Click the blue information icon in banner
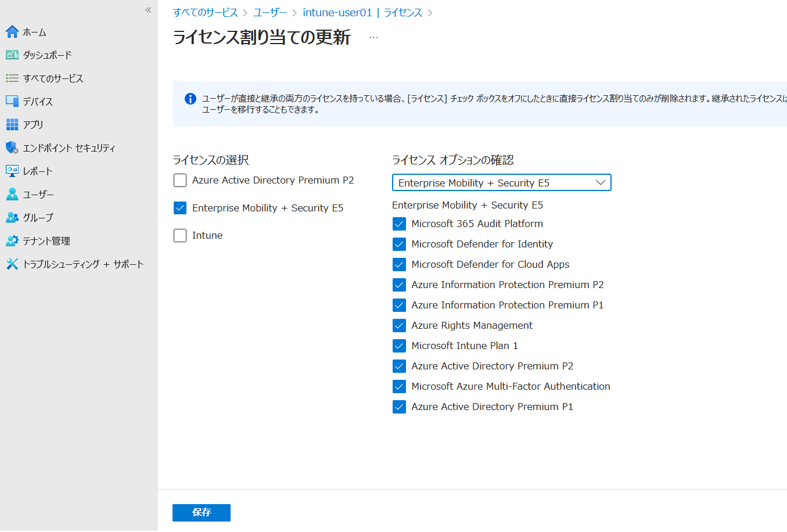Viewport: 787px width, 532px height. click(190, 99)
